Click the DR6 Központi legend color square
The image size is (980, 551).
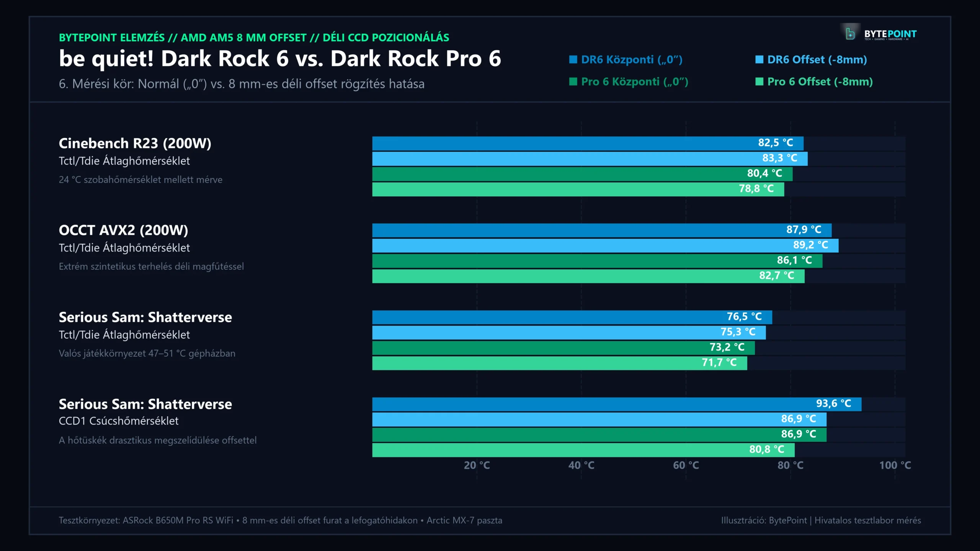[x=573, y=59]
